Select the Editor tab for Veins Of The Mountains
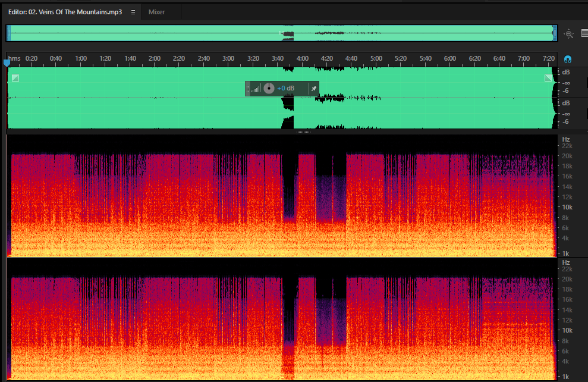588x382 pixels. [x=65, y=12]
